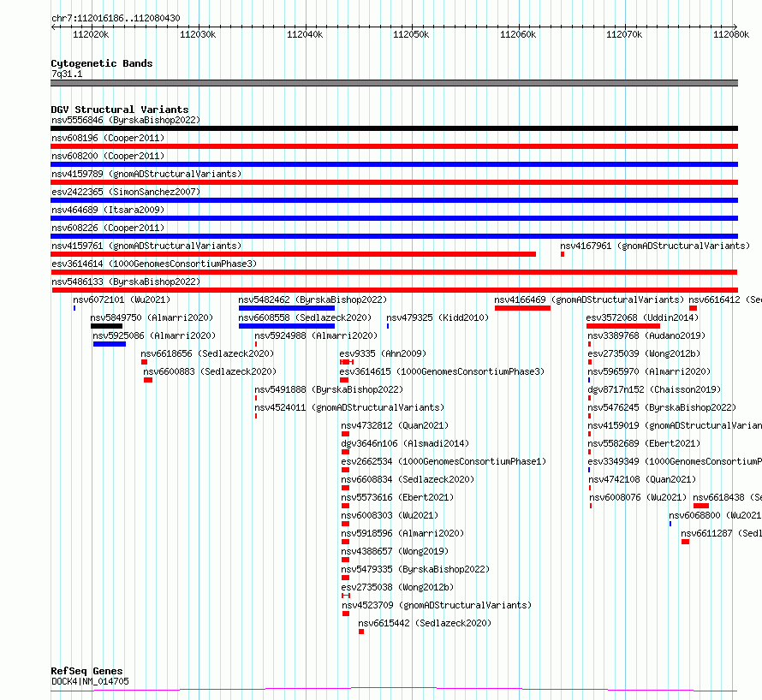Select the black nsv5556846 variant bar
Viewport: 762px width, 700px height.
(x=394, y=128)
